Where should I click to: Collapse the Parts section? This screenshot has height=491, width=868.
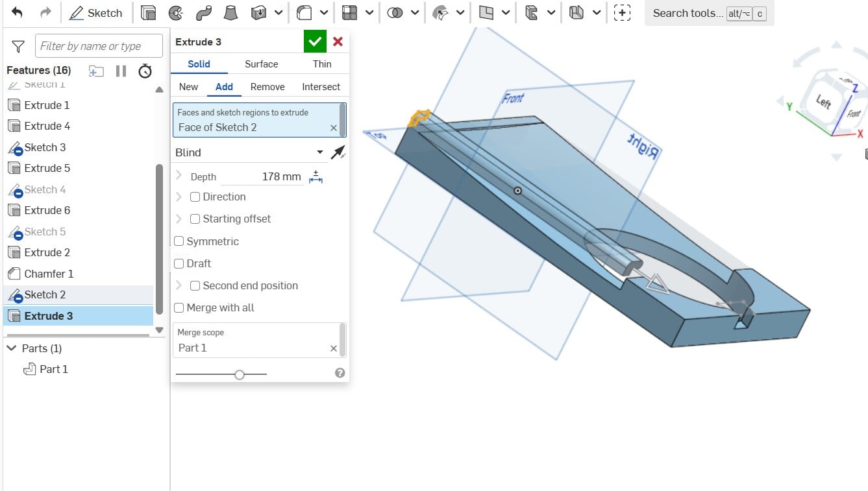(x=12, y=348)
